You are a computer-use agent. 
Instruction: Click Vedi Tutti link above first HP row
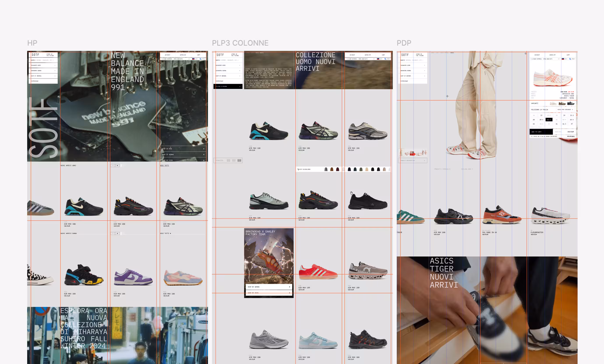165,166
